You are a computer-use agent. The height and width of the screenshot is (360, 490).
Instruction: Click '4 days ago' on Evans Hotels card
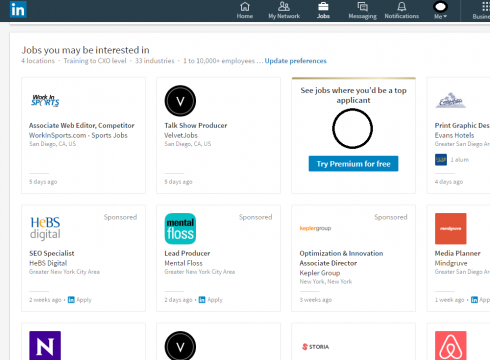pos(449,182)
